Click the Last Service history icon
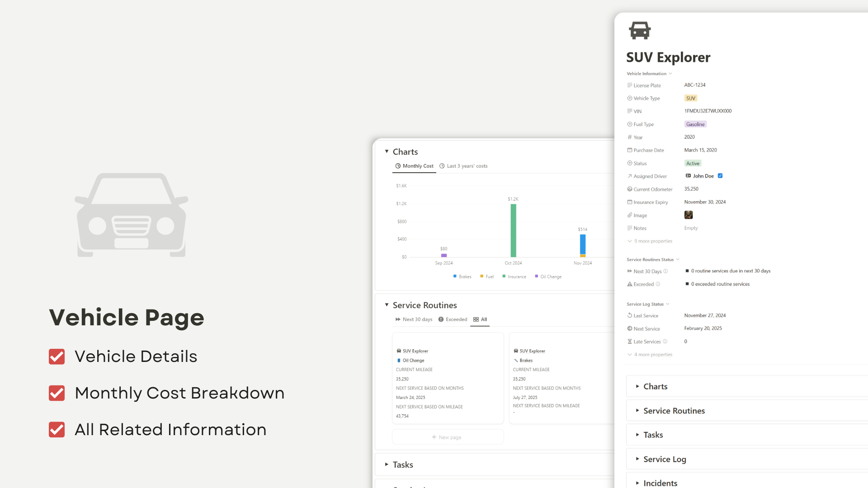Image resolution: width=868 pixels, height=488 pixels. click(x=629, y=315)
